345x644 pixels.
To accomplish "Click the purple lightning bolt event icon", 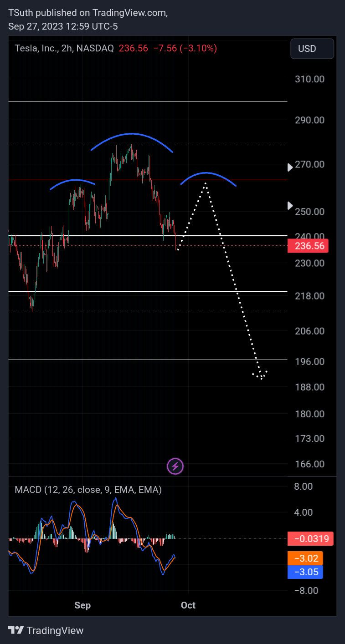I will (176, 466).
